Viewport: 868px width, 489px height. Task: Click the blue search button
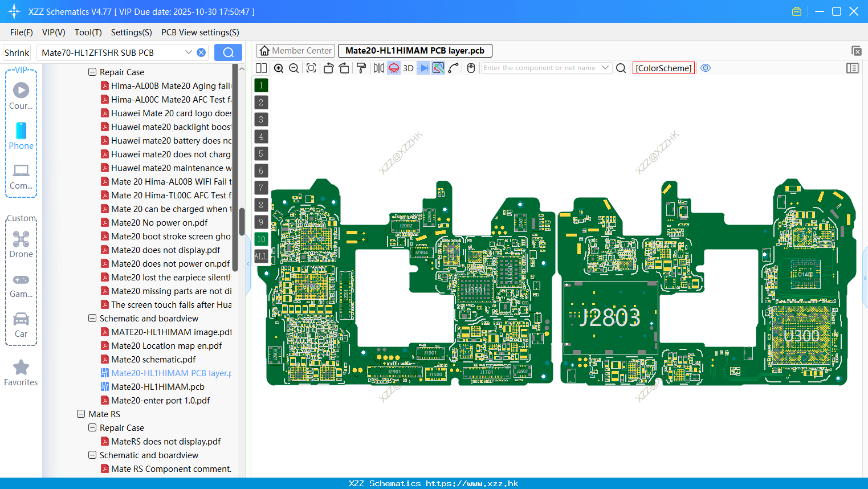coord(228,52)
